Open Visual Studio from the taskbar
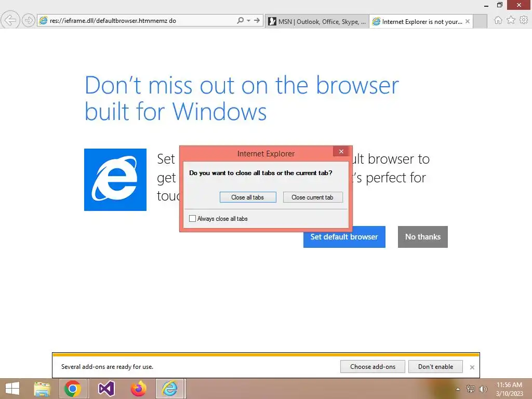This screenshot has height=399, width=532. (x=106, y=389)
